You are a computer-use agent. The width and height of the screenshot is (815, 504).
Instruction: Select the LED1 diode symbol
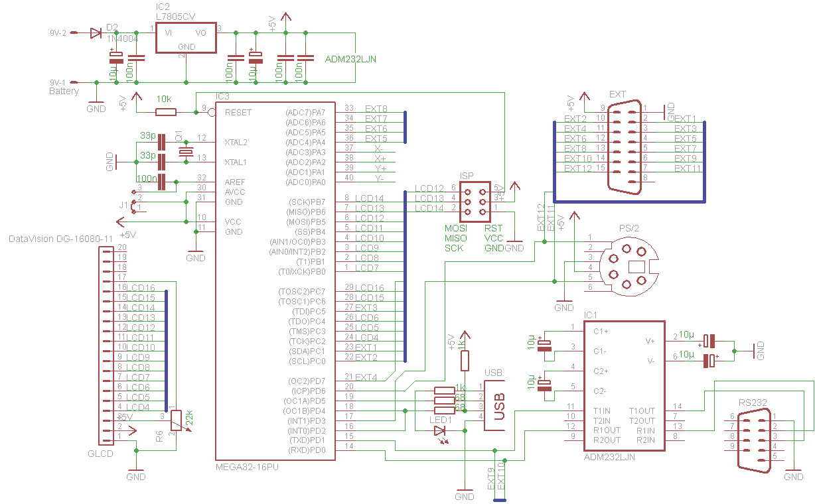coord(439,432)
